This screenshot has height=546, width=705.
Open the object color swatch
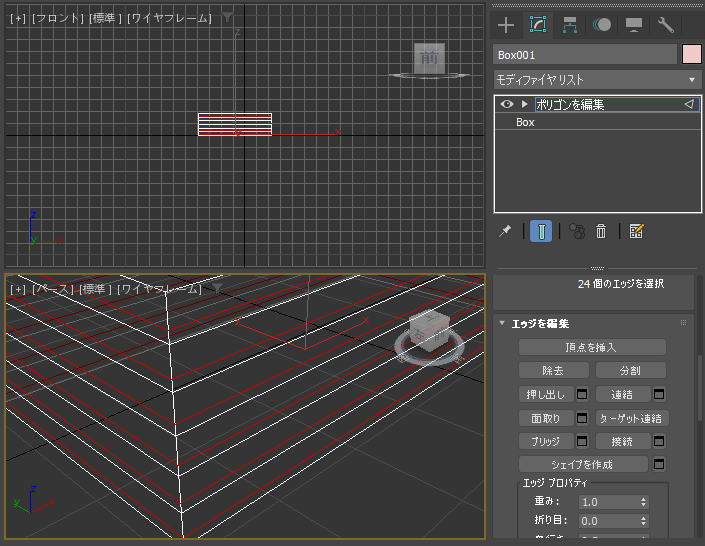pos(692,54)
